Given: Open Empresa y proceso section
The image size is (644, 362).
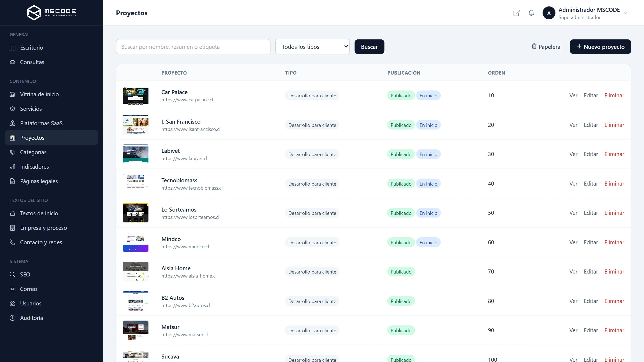Looking at the screenshot, I should pyautogui.click(x=52, y=228).
